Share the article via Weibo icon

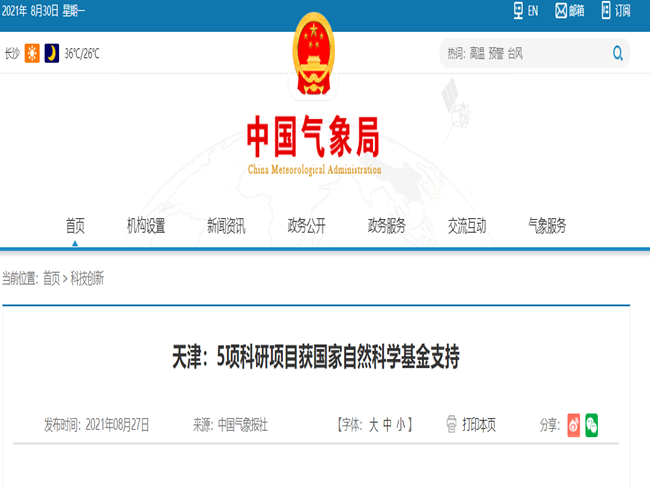[x=574, y=425]
